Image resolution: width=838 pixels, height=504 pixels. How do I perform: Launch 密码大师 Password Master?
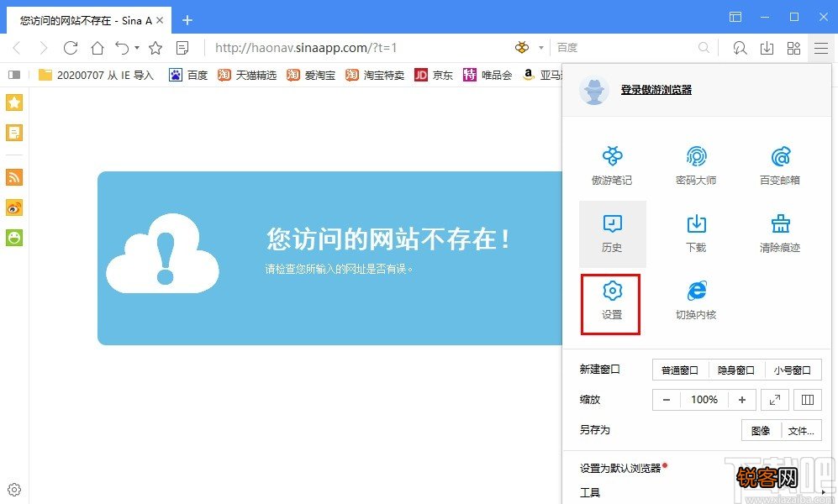[696, 164]
